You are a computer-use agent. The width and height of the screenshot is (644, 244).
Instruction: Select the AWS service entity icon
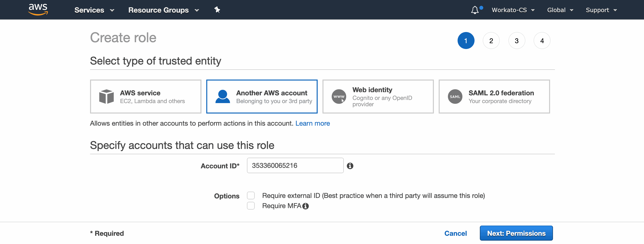point(107,96)
